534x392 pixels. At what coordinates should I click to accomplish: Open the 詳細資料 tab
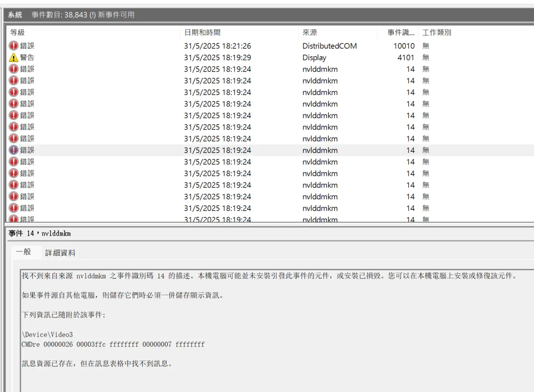coord(60,253)
